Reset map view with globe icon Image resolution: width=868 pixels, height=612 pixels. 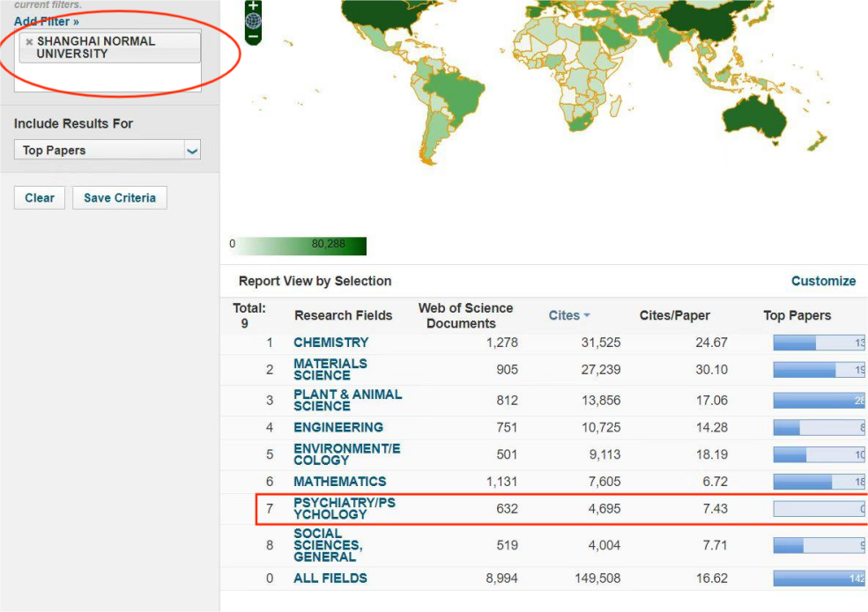point(253,21)
